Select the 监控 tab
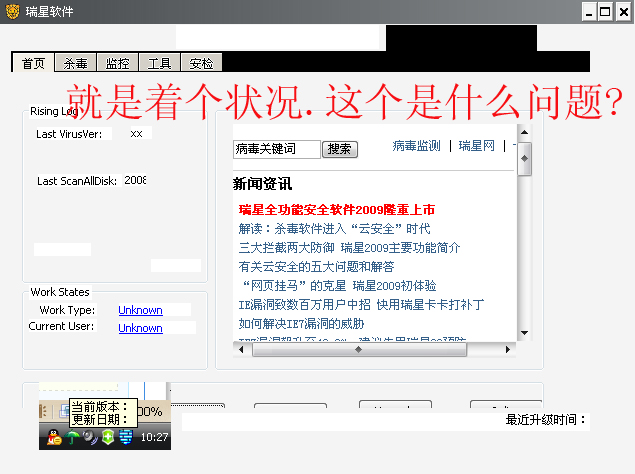This screenshot has height=474, width=635. pyautogui.click(x=117, y=63)
